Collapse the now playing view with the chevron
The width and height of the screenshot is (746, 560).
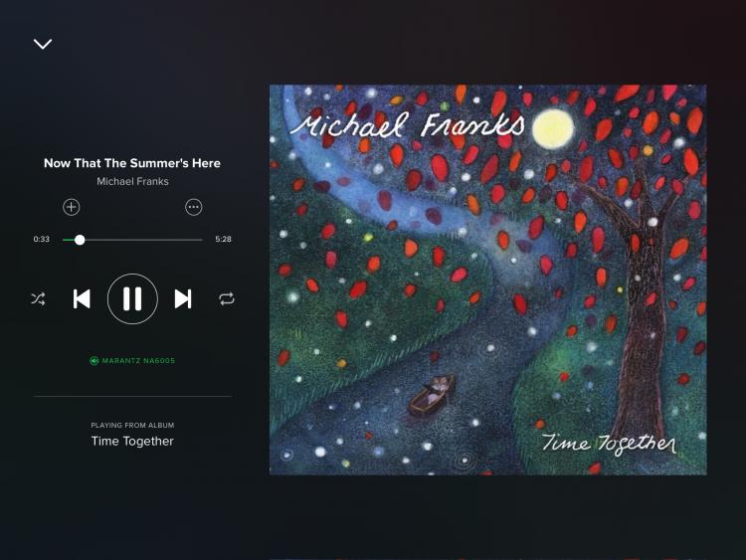pyautogui.click(x=43, y=44)
